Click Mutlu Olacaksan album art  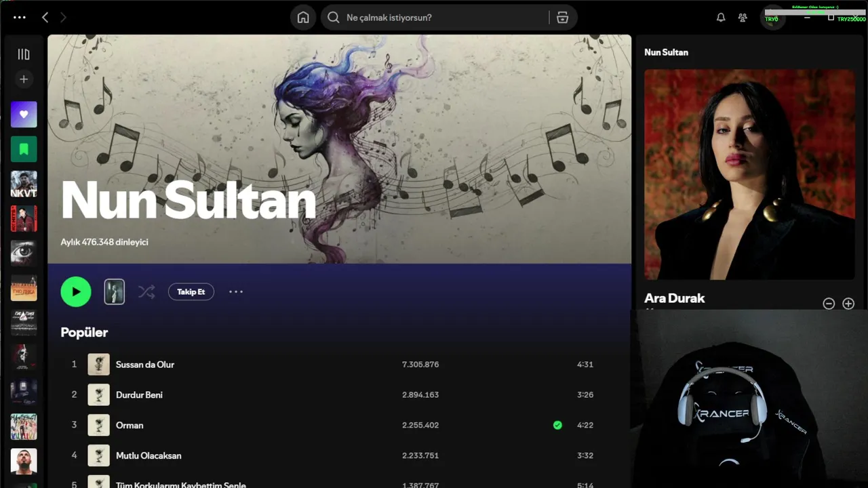coord(98,456)
